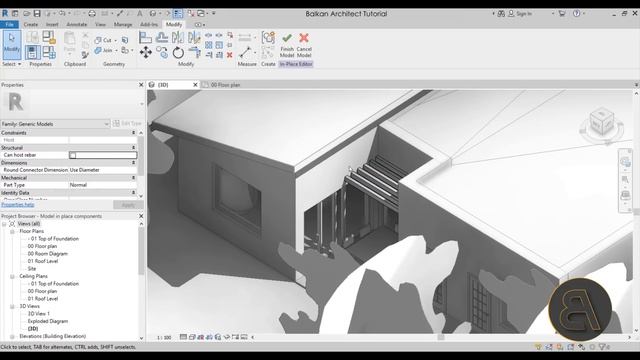Switch to the Add-Ins ribbon tab
Image resolution: width=640 pixels, height=360 pixels.
tap(149, 24)
